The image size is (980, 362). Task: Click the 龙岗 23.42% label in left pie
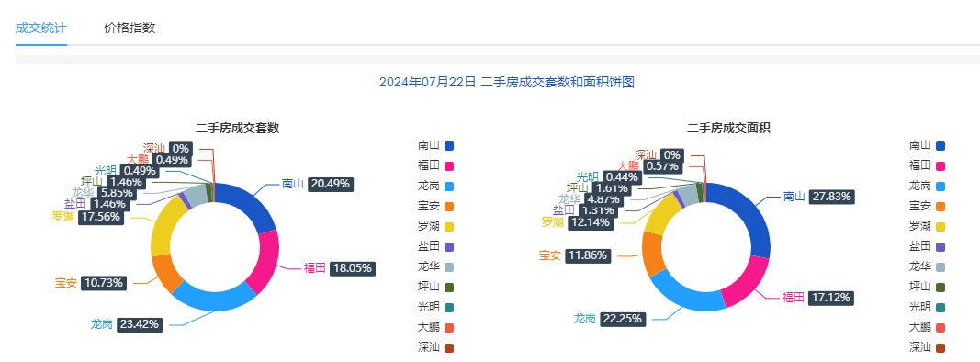tap(126, 324)
